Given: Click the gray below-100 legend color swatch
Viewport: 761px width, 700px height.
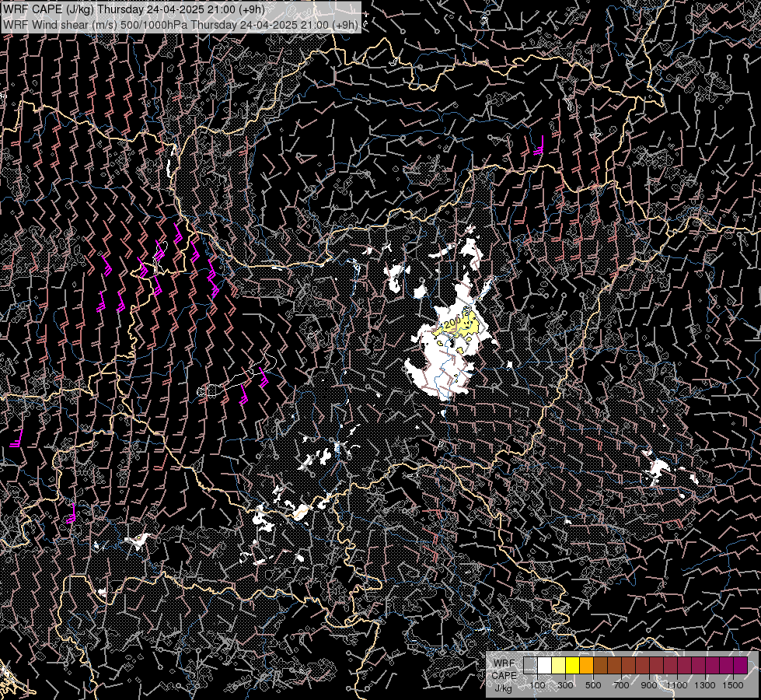Looking at the screenshot, I should (x=530, y=666).
